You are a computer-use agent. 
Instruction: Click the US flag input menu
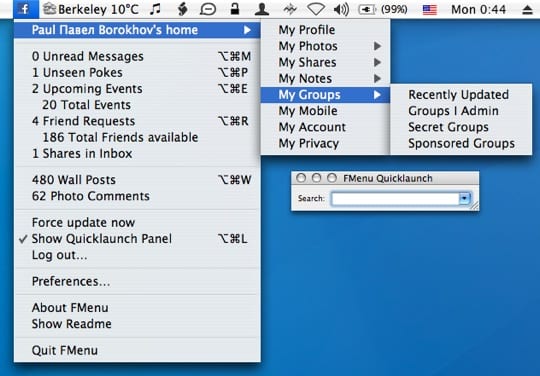tap(430, 10)
